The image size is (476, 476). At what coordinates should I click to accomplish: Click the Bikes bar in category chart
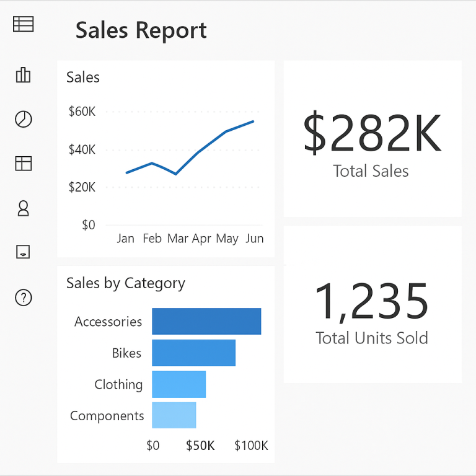point(193,353)
